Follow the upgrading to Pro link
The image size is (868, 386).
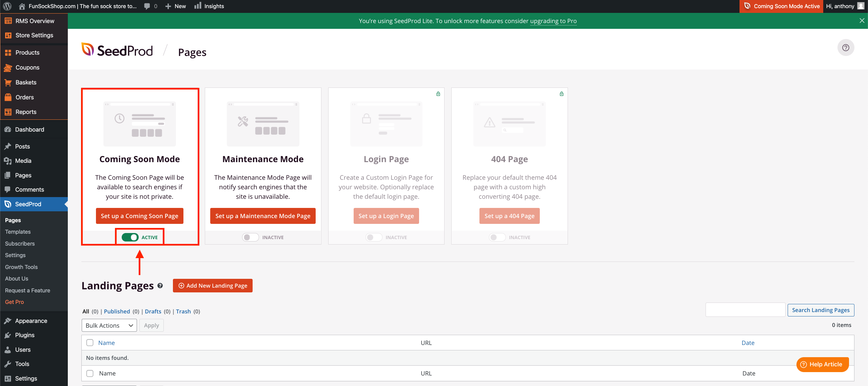coord(553,21)
